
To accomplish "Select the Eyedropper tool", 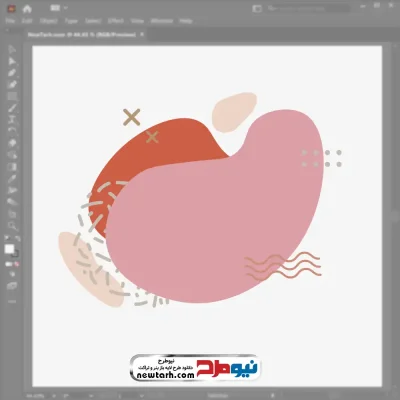I will [12, 178].
